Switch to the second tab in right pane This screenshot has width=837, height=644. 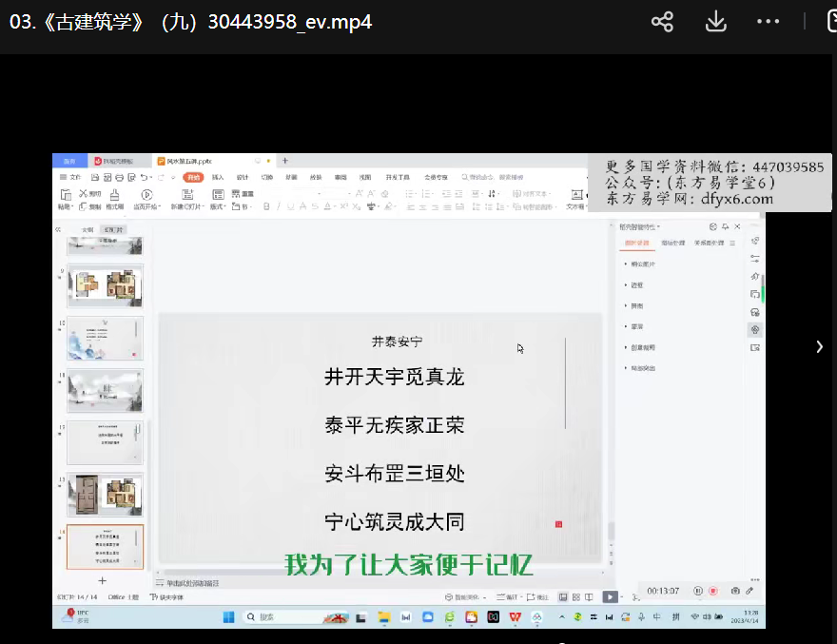point(672,244)
